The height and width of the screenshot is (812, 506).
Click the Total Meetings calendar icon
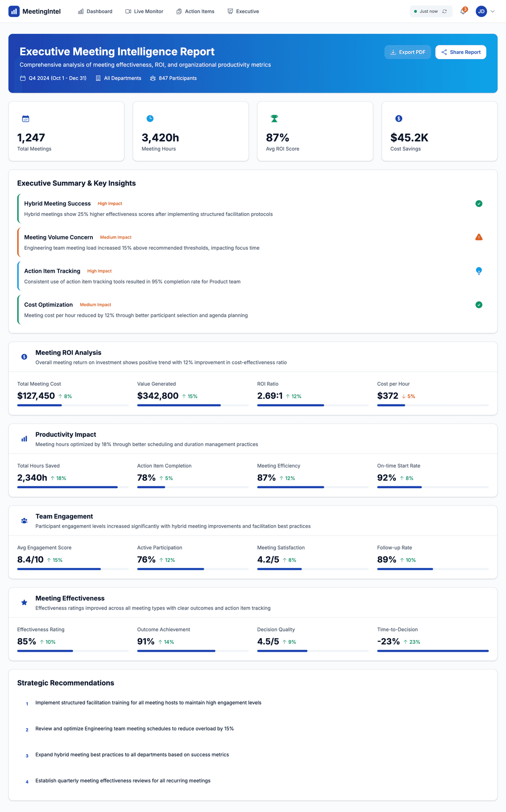click(x=26, y=119)
